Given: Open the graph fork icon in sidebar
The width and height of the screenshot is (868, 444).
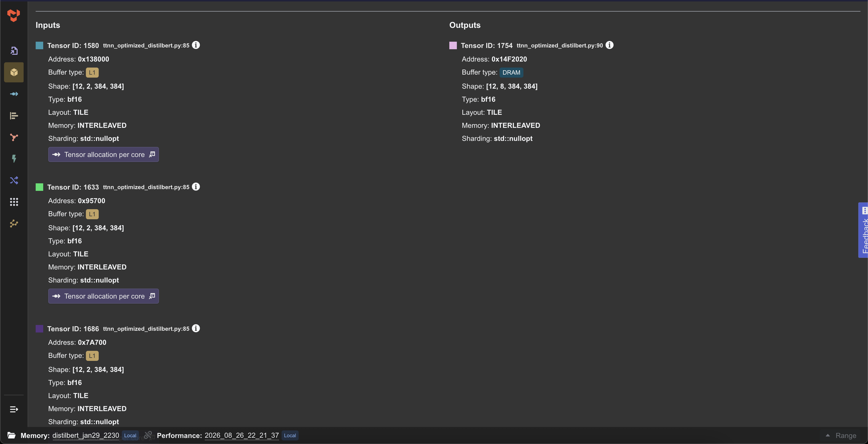Looking at the screenshot, I should coord(14,137).
